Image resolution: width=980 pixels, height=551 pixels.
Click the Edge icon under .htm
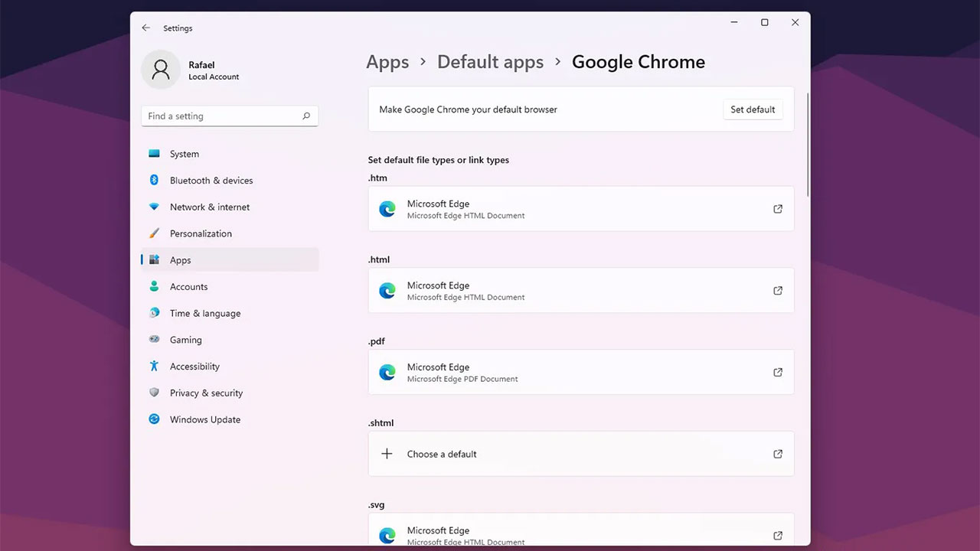coord(387,209)
